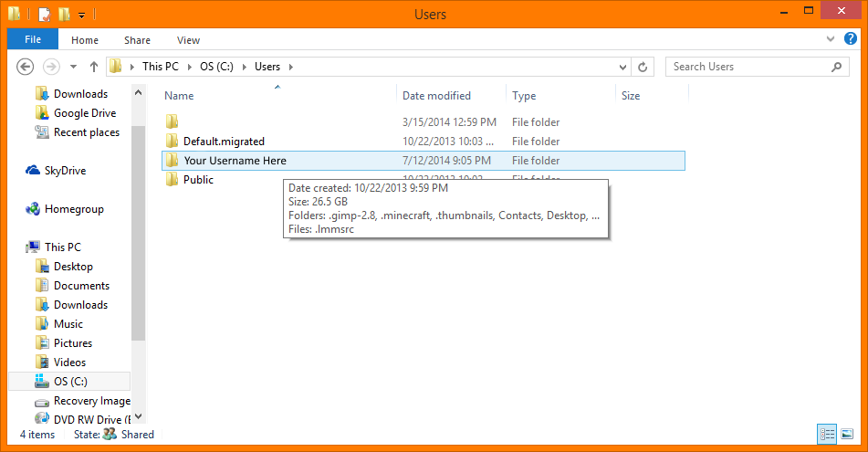The width and height of the screenshot is (868, 452).
Task: Open Google Drive in the sidebar
Action: point(85,113)
